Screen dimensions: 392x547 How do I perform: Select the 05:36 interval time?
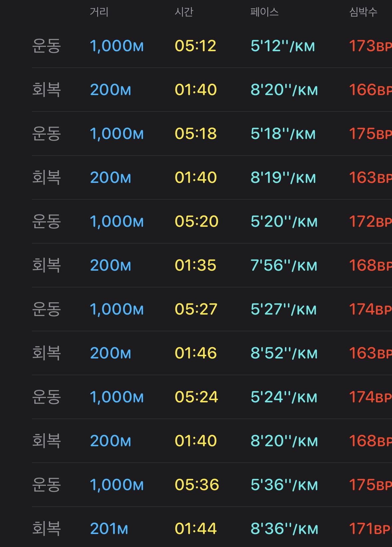coord(197,485)
